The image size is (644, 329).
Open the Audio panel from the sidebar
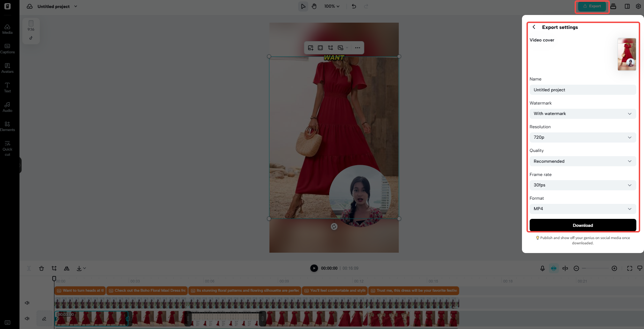pyautogui.click(x=7, y=107)
